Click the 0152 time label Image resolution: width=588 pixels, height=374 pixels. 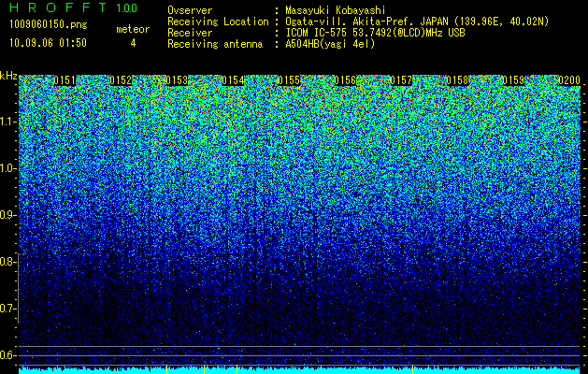tap(121, 80)
